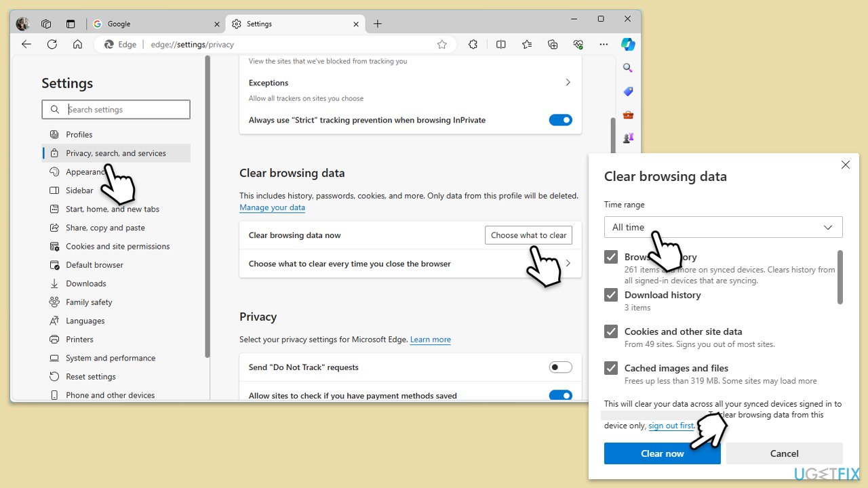Open a new tab with plus

[x=378, y=24]
